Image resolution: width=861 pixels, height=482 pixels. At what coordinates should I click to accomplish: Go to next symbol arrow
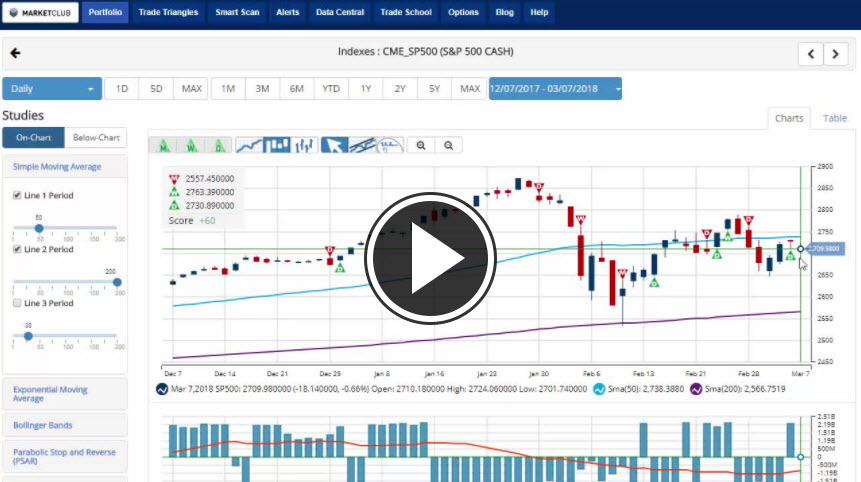click(835, 54)
